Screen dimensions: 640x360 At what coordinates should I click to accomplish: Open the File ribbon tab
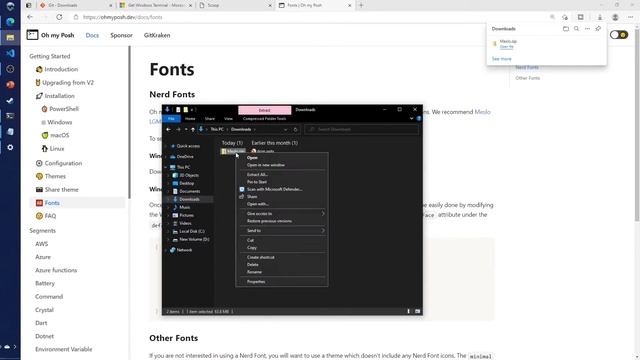(171, 118)
